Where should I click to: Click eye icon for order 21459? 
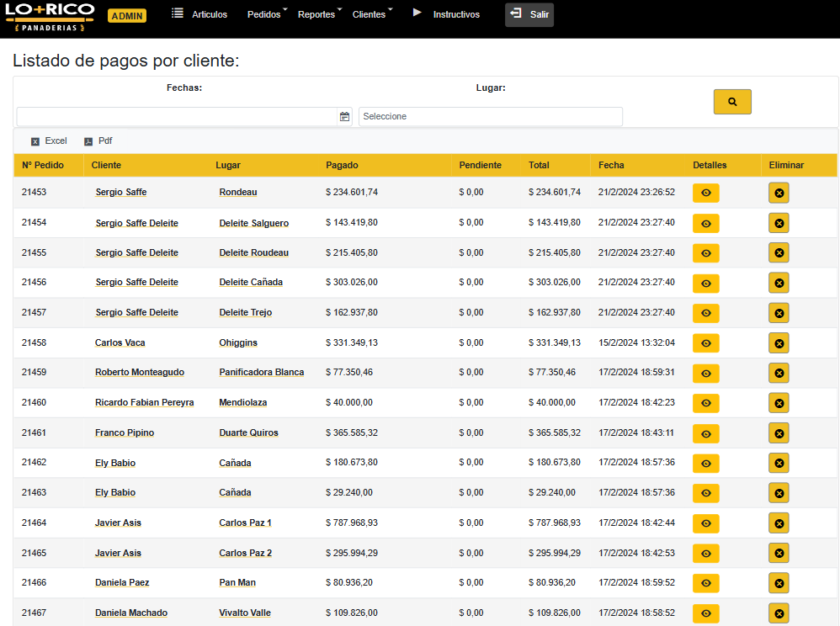click(705, 374)
